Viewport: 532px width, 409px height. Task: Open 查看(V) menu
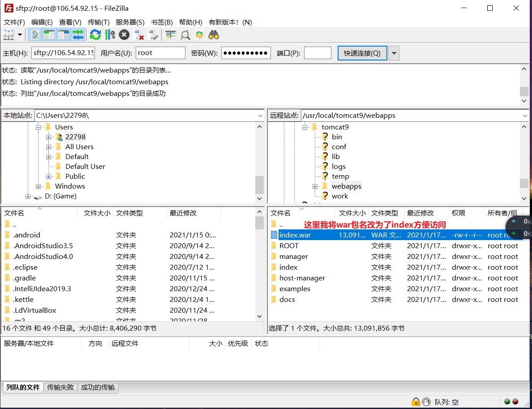(x=70, y=22)
